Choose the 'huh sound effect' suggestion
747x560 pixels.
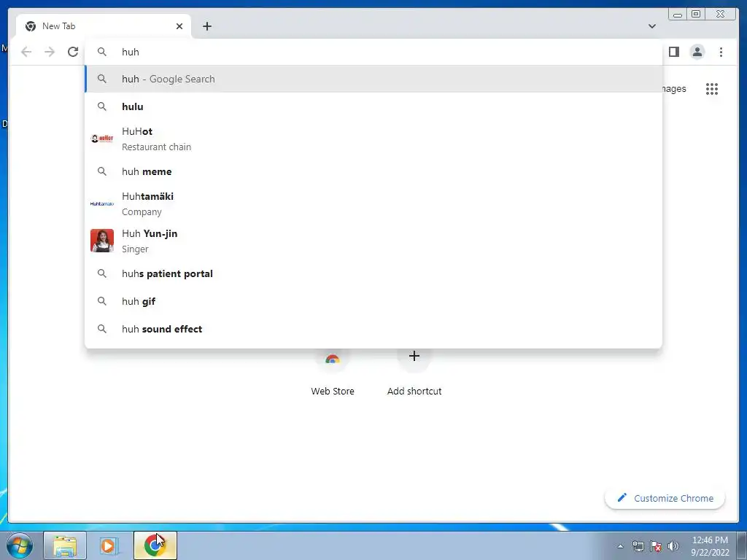tap(373, 329)
